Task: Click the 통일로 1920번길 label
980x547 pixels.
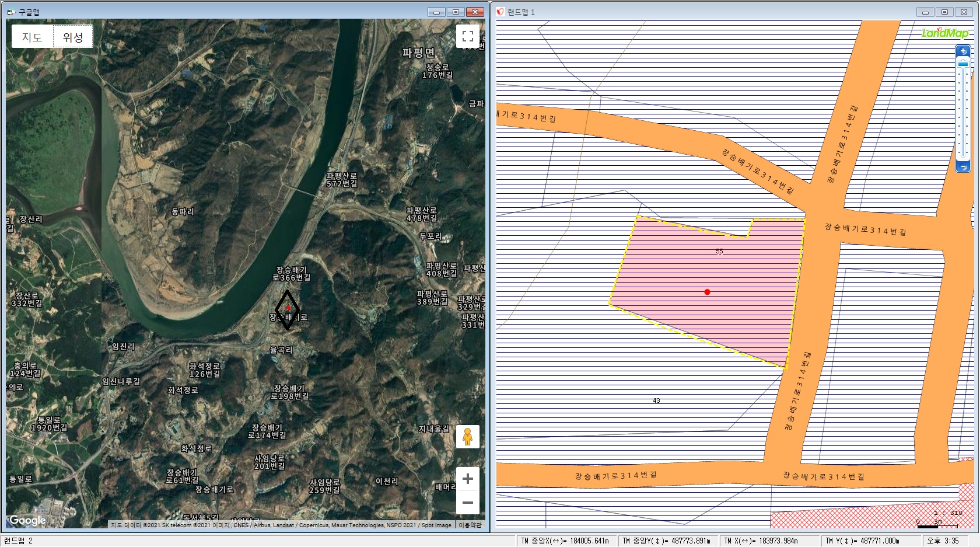Action: [x=49, y=424]
